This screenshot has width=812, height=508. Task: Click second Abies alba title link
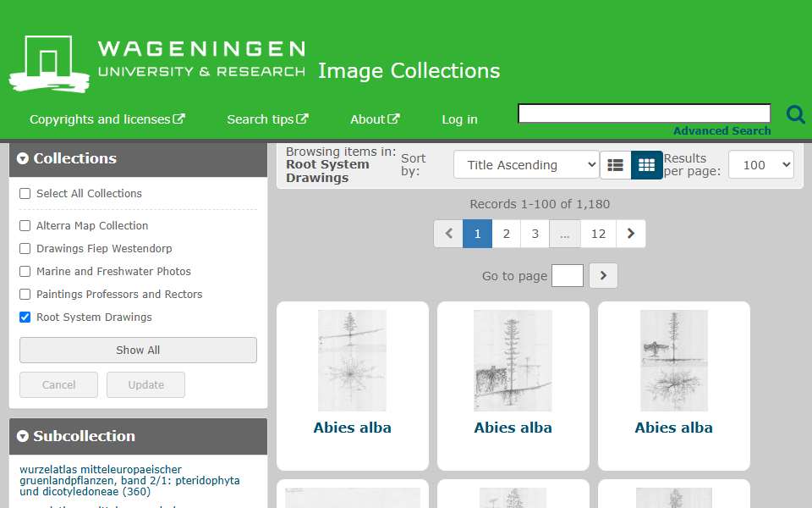(513, 428)
